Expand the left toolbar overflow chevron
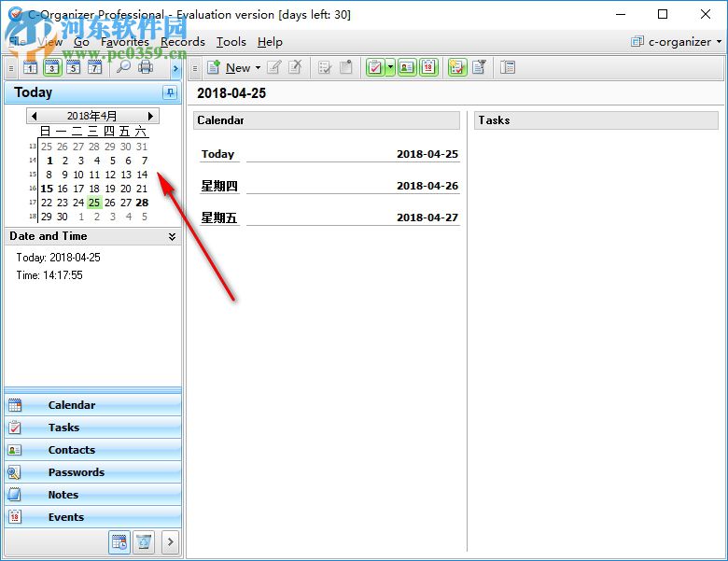728x561 pixels. pos(175,68)
